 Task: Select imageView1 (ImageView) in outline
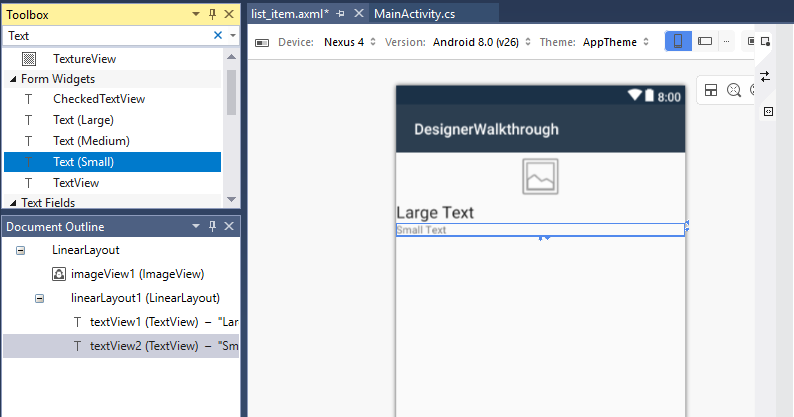(137, 274)
